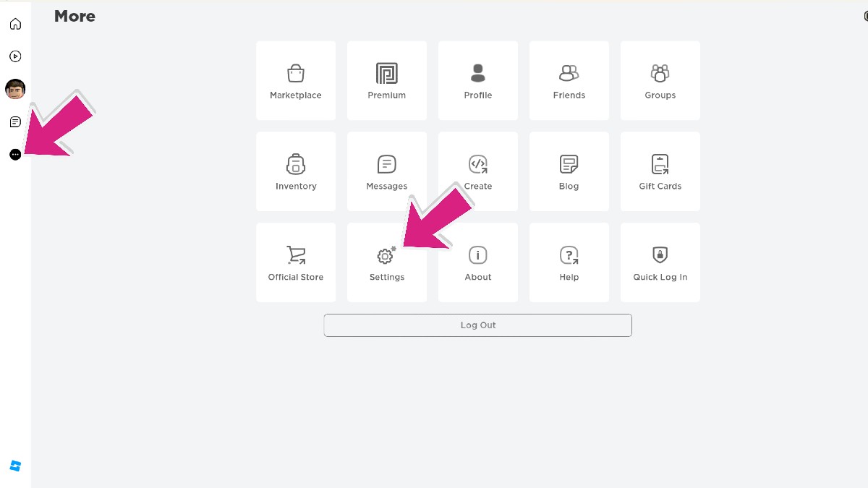Open the Inventory tile
The height and width of the screenshot is (488, 868).
point(295,171)
